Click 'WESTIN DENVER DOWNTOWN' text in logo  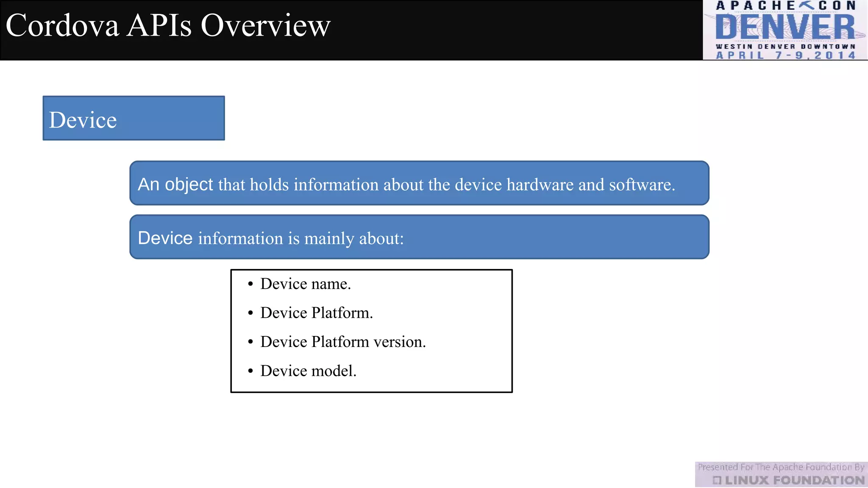click(785, 46)
